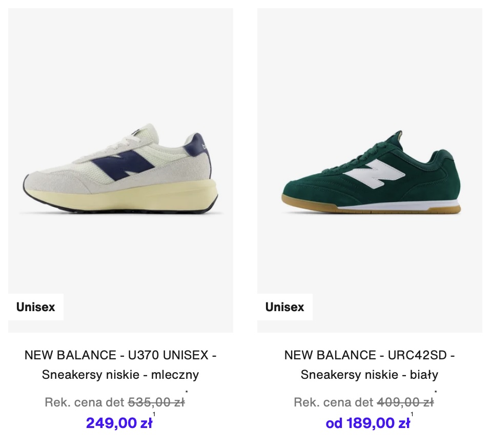
Task: Select the Unisex badge on the URC42SD card
Action: (x=285, y=307)
